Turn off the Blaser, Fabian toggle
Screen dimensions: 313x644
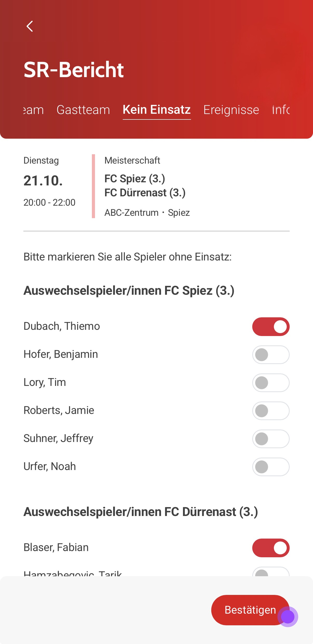coord(271,548)
